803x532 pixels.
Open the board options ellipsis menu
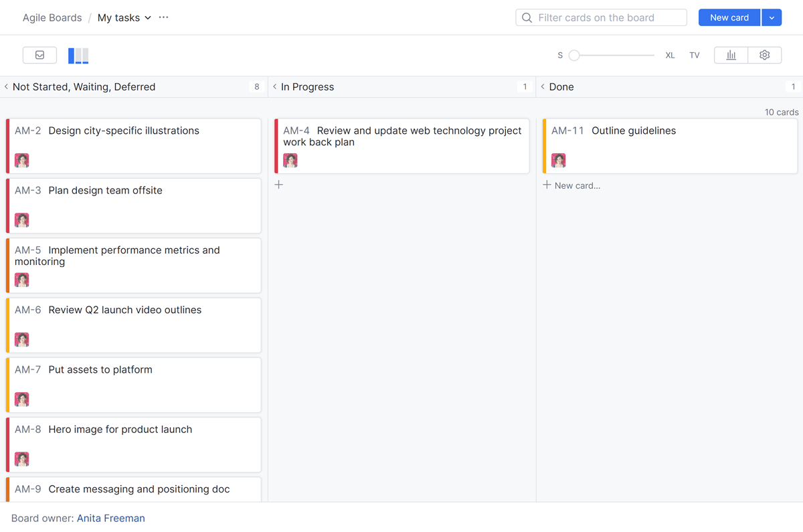163,17
